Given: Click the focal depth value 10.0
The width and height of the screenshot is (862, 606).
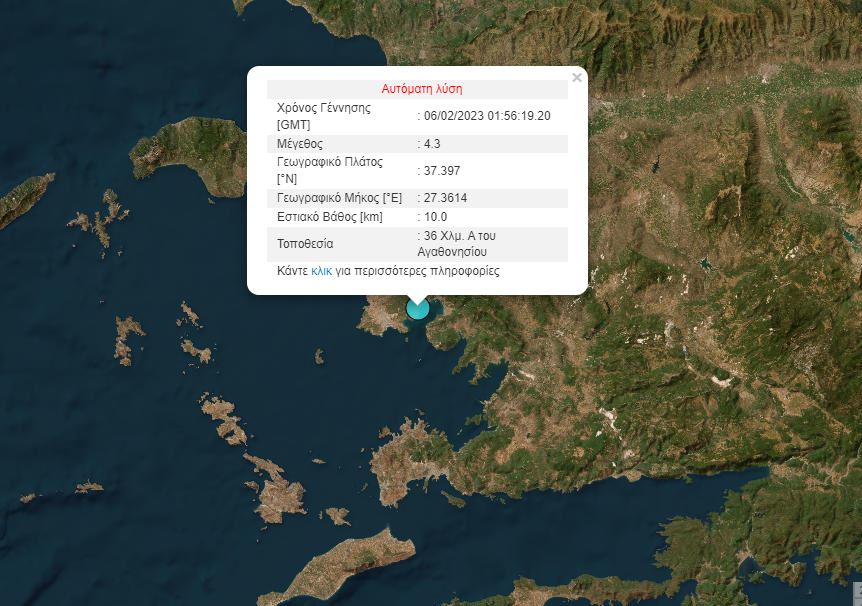Looking at the screenshot, I should click(x=435, y=217).
